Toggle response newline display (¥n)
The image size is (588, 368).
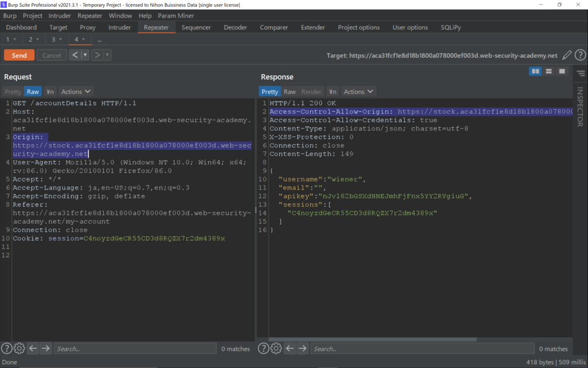333,92
